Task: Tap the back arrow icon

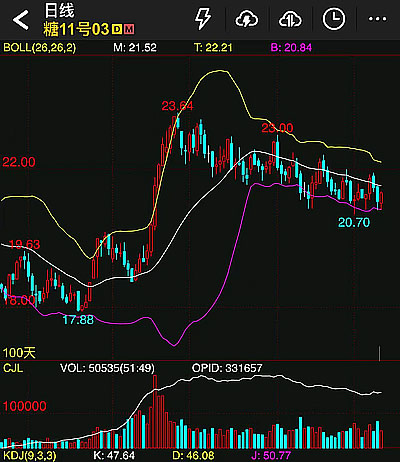Action: [x=21, y=20]
